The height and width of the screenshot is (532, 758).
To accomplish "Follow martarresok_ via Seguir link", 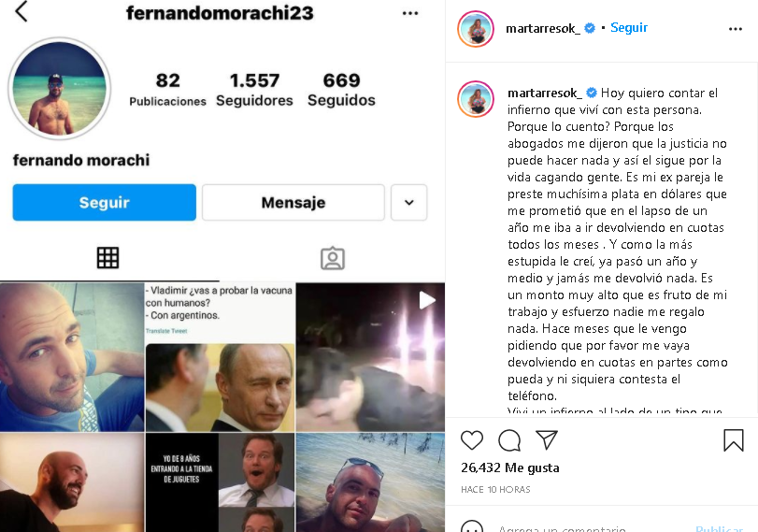I will tap(629, 27).
